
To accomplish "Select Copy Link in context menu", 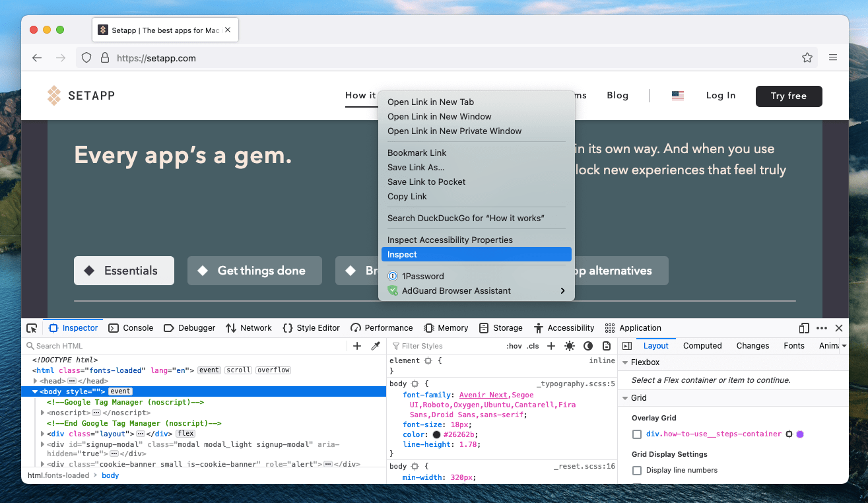I will pyautogui.click(x=477, y=196).
